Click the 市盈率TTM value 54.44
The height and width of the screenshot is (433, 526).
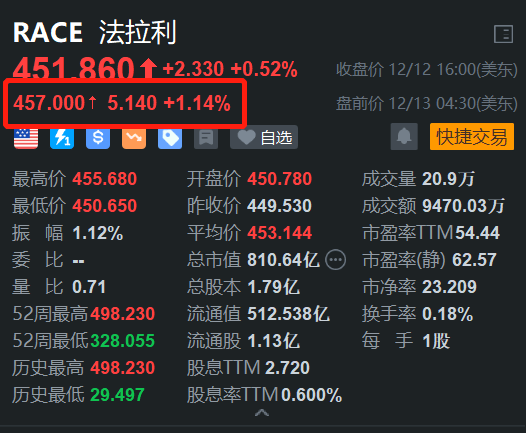coord(477,233)
